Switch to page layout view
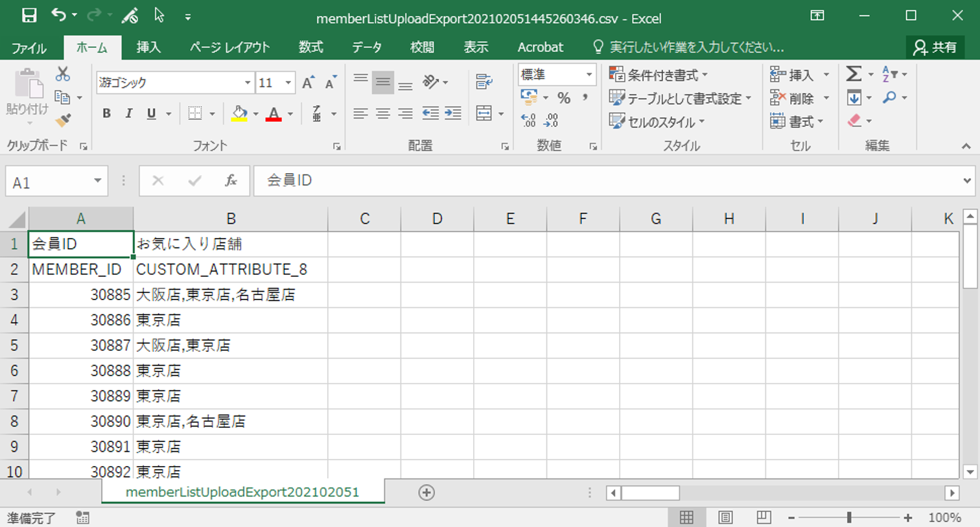This screenshot has width=980, height=527. point(725,517)
